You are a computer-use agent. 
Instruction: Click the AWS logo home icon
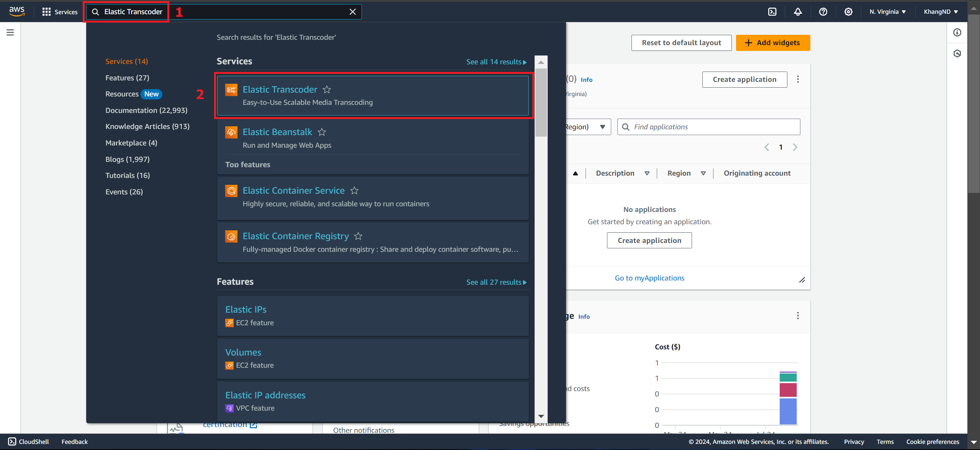(16, 11)
